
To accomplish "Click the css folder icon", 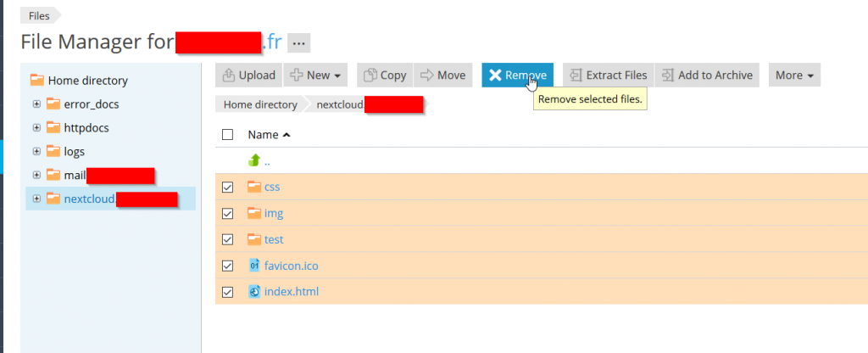I will click(254, 187).
